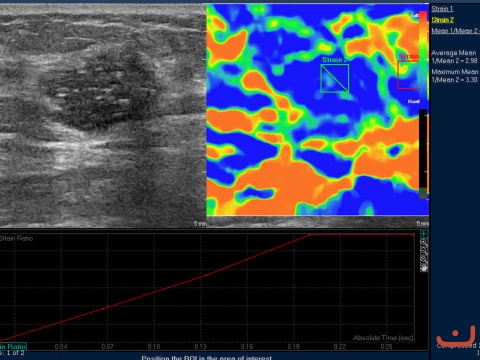Click the Strain Ratio graph title
This screenshot has height=360, width=480.
click(16, 238)
